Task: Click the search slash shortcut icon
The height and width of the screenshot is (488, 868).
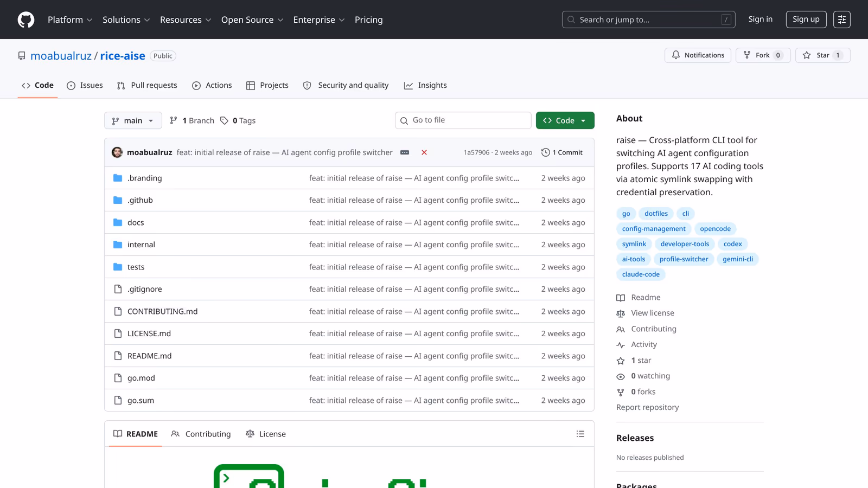Action: pos(726,20)
